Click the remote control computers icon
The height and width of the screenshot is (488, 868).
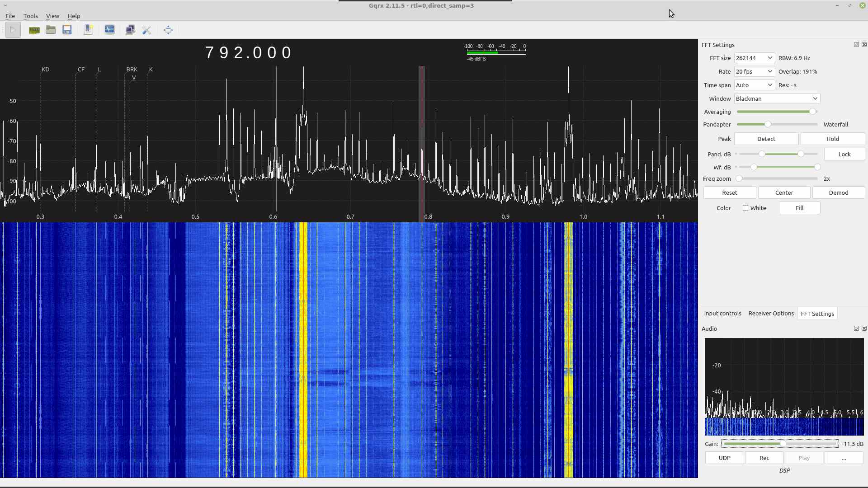130,30
